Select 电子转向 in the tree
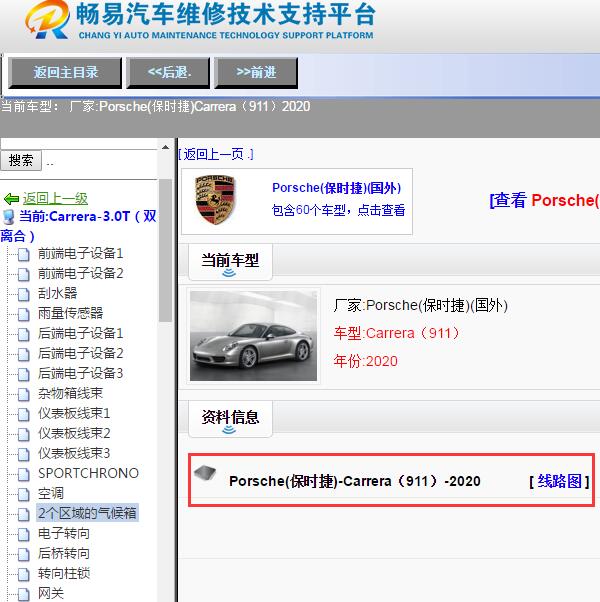The height and width of the screenshot is (602, 600). pos(64,533)
